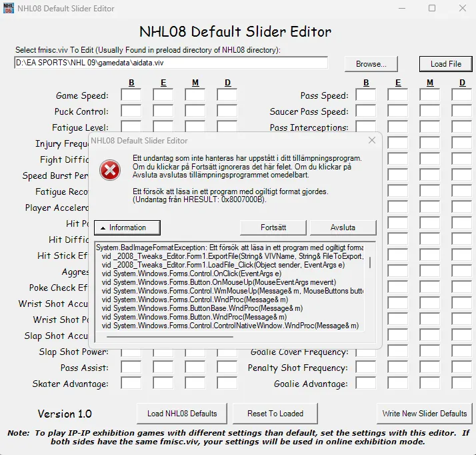Click Load NHL08 Defaults button
Image resolution: width=476 pixels, height=455 pixels.
point(182,414)
